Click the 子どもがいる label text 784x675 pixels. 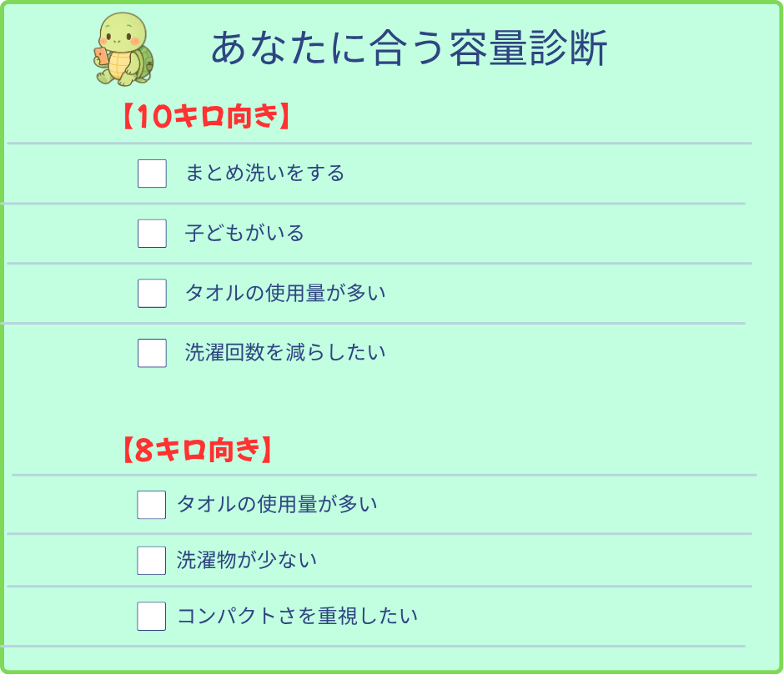coord(244,234)
